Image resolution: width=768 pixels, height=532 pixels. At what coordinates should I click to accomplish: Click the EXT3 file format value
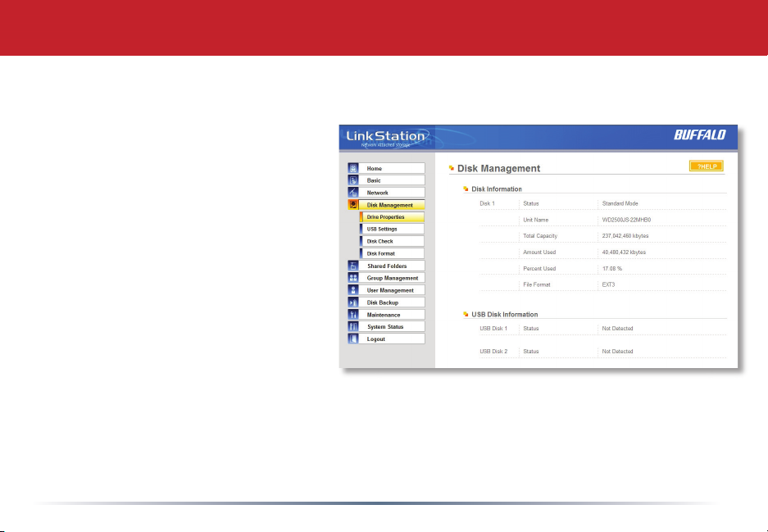608,284
